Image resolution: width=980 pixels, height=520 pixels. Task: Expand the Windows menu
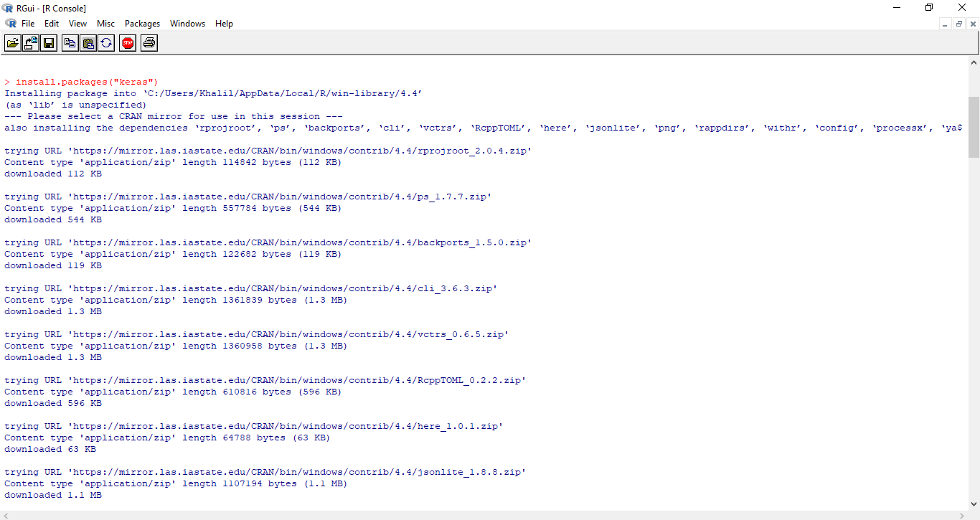187,24
